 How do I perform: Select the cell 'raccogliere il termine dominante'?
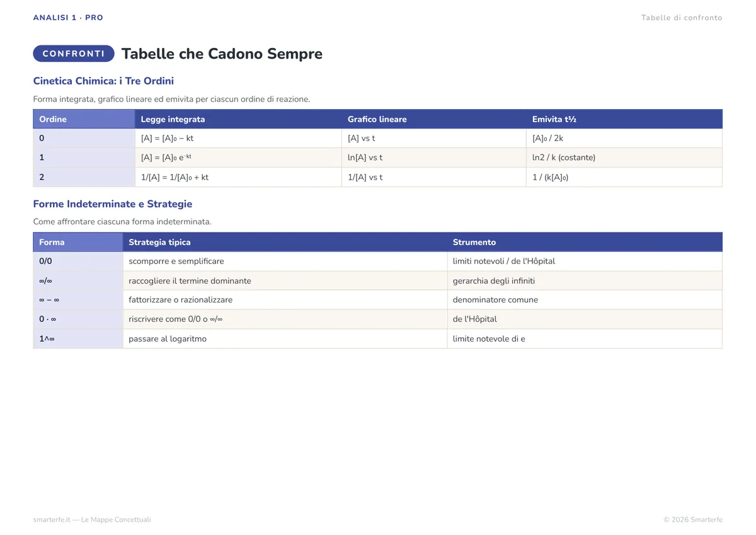point(285,280)
